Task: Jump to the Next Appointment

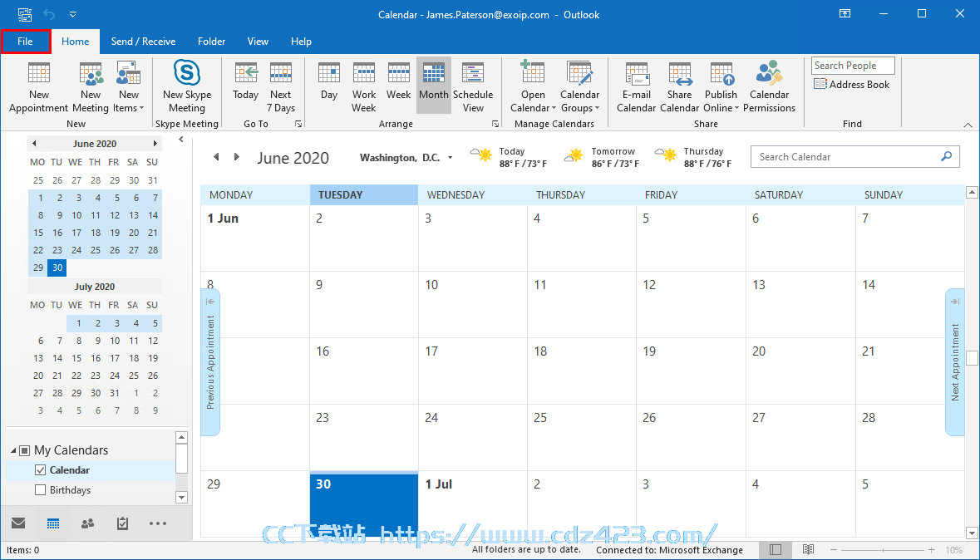Action: [x=955, y=362]
